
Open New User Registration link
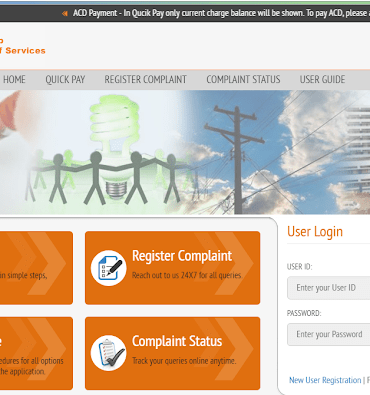pos(325,380)
